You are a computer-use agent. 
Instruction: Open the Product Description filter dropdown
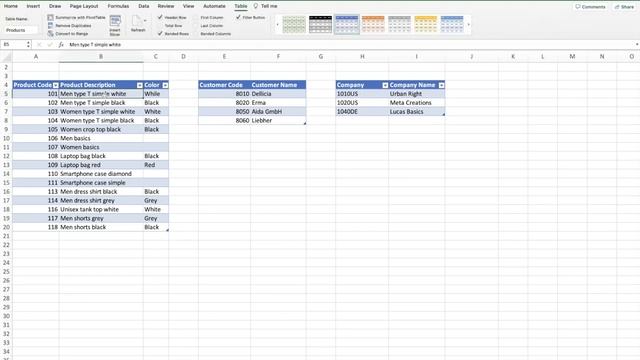point(140,85)
